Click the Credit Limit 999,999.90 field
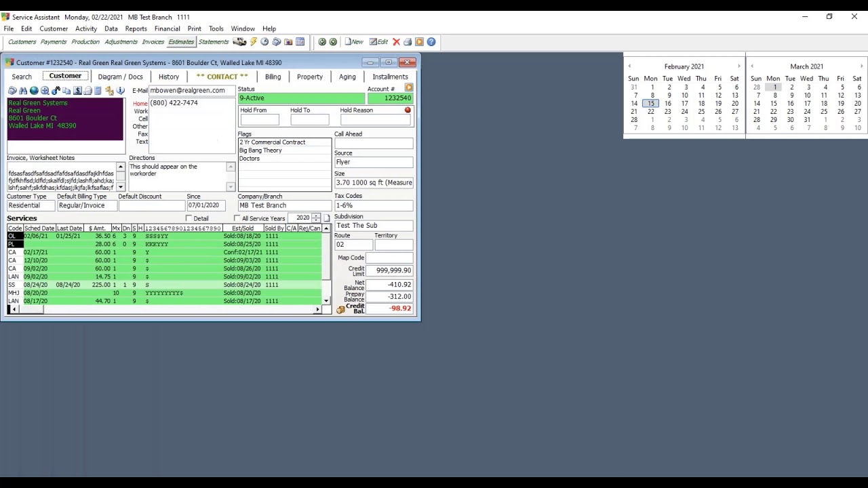Image resolution: width=868 pixels, height=488 pixels. coord(390,270)
